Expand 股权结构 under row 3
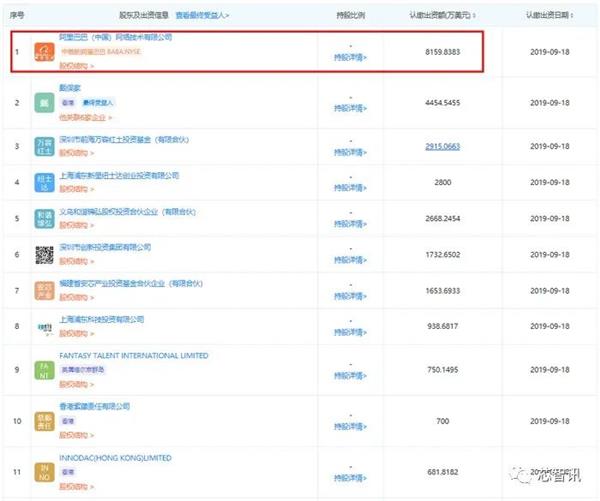Viewport: 600px width, 501px height. (77, 153)
